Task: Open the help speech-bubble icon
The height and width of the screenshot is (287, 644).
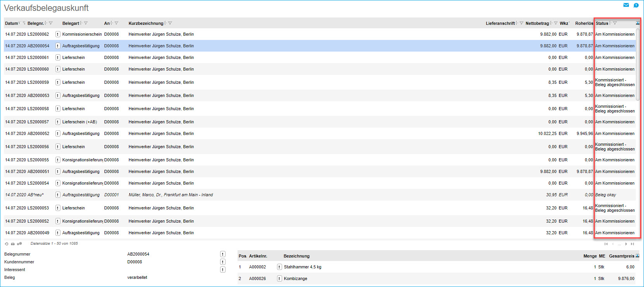Action: (x=636, y=5)
